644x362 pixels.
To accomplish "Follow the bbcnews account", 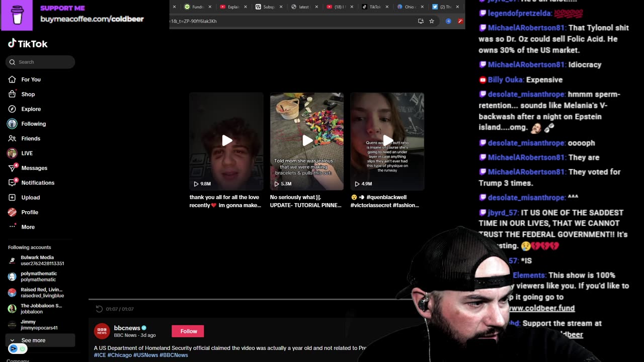I will tap(188, 331).
